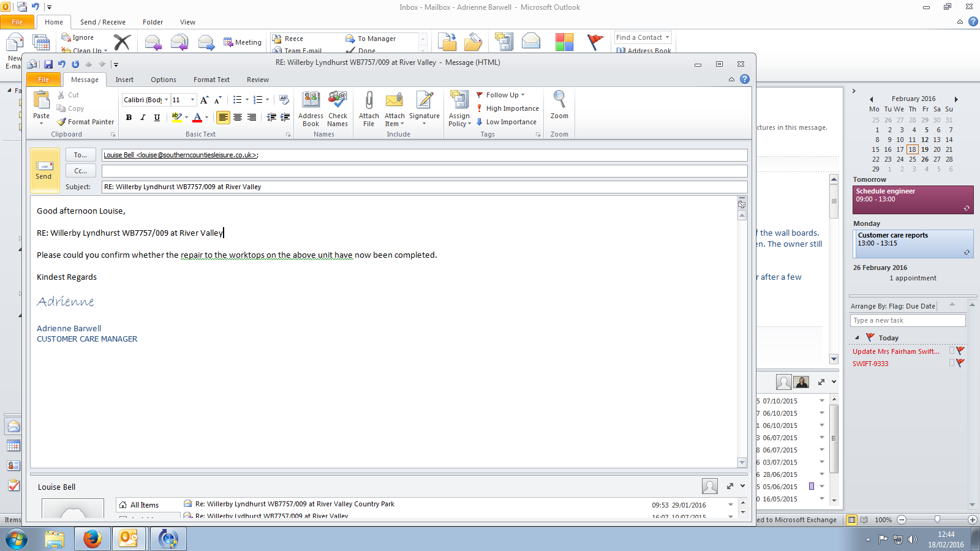
Task: Shrink the font size
Action: (218, 100)
